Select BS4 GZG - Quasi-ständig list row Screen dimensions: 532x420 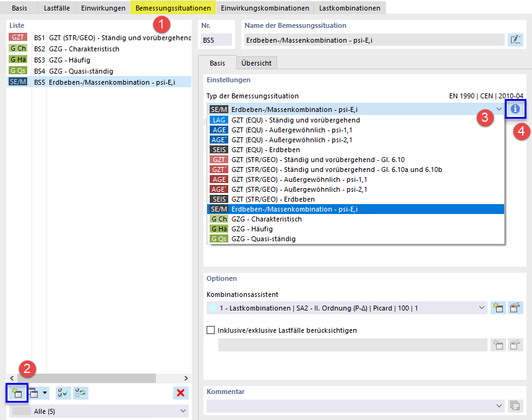99,71
